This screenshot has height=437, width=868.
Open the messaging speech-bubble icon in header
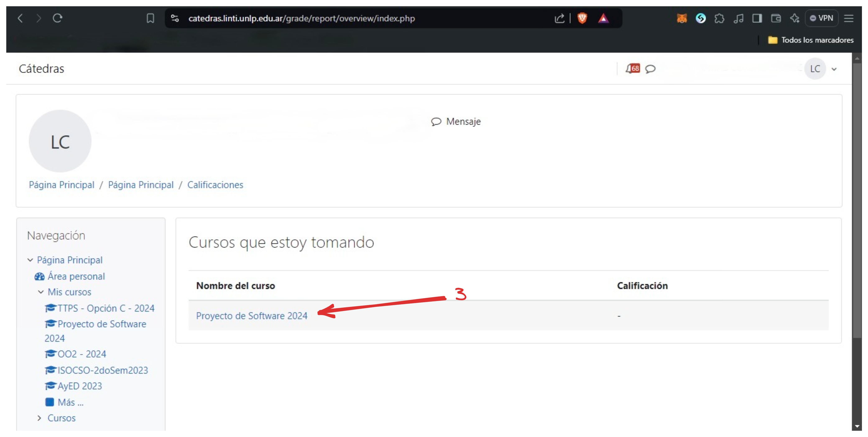[x=650, y=69]
